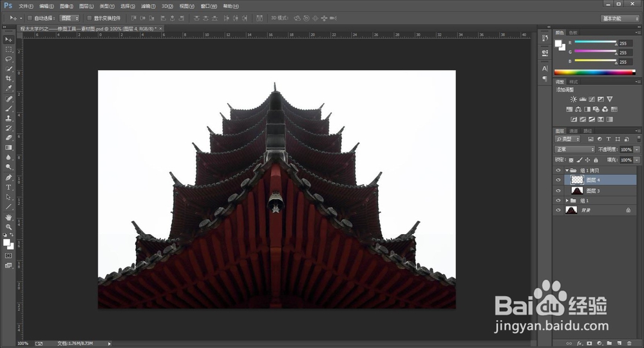Open the blend mode dropdown 正常
Screen dimensions: 644x348
tap(575, 149)
